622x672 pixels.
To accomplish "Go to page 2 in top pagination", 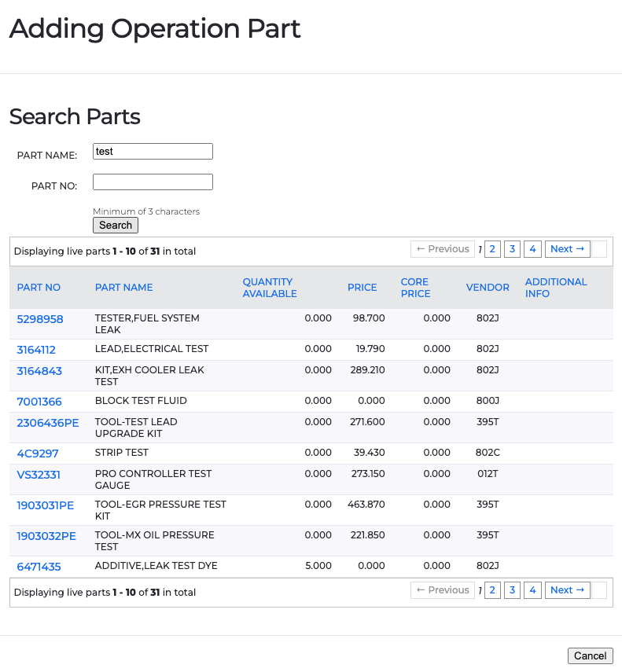I will [x=492, y=249].
